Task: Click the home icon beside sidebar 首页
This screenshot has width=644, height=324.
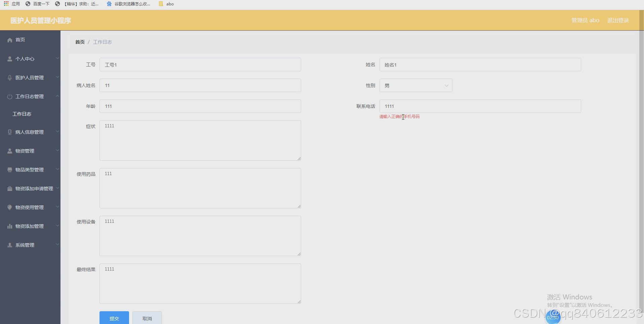Action: (x=10, y=40)
